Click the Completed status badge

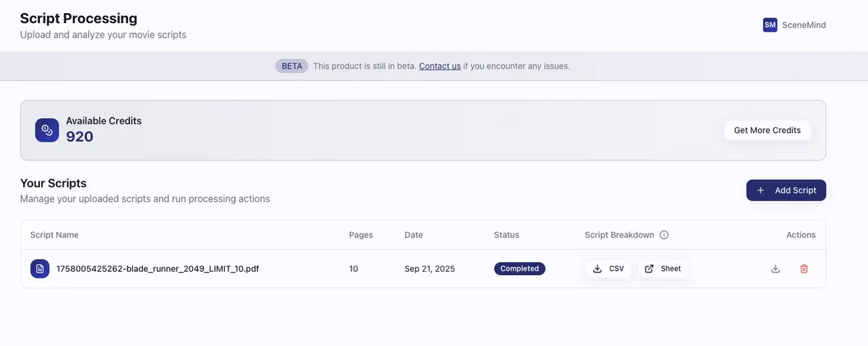[x=519, y=269]
